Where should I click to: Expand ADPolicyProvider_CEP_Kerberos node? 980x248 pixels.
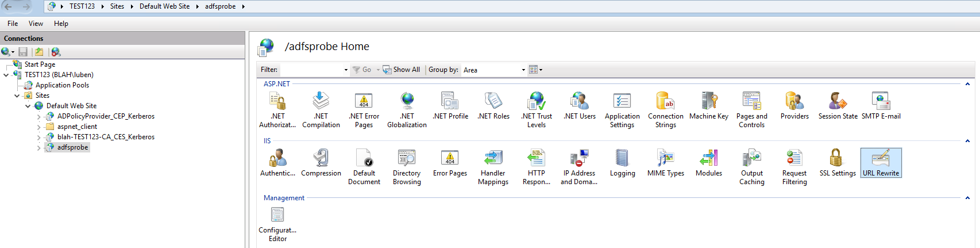pos(38,116)
